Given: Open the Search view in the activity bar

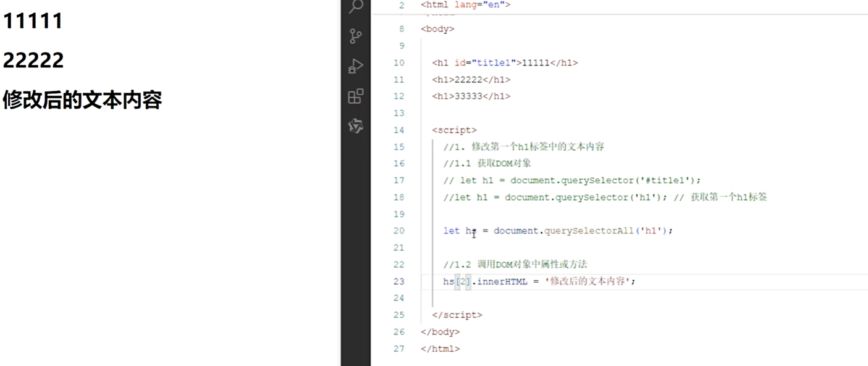Looking at the screenshot, I should click(356, 7).
